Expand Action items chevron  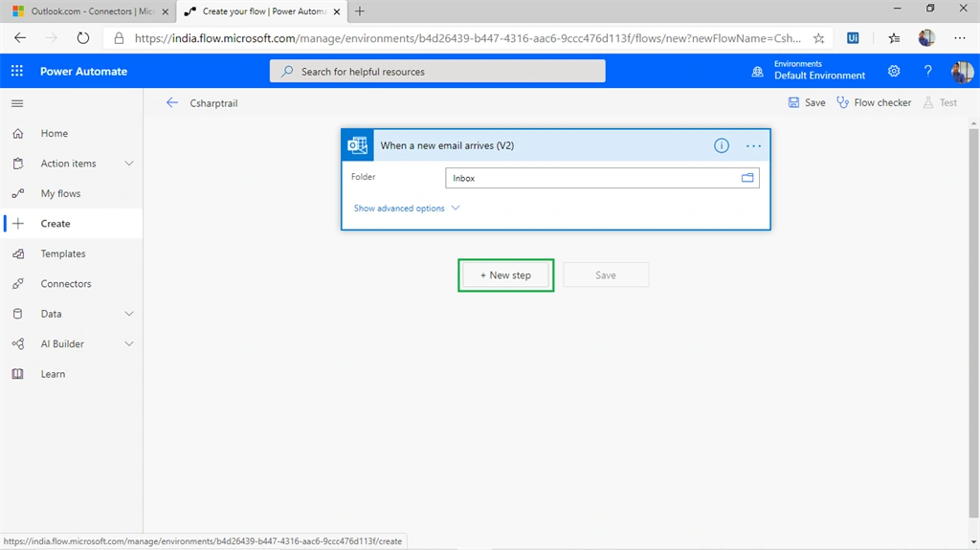[129, 164]
